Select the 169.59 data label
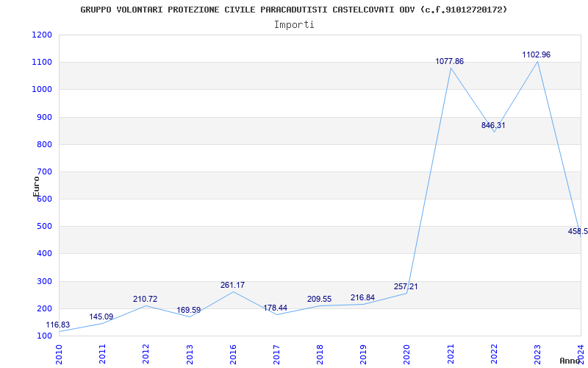Viewport: 588px width, 368px height. 189,310
